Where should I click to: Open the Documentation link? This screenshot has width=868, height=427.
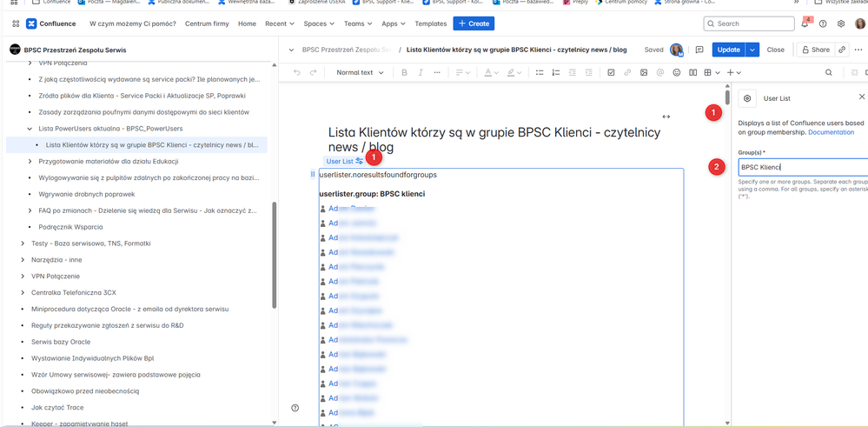pyautogui.click(x=831, y=132)
